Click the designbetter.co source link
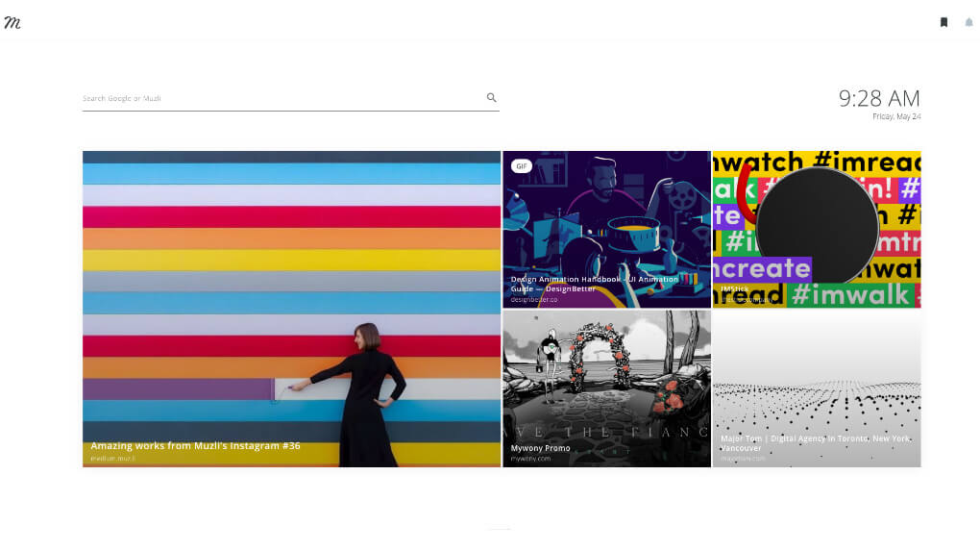 pos(533,299)
